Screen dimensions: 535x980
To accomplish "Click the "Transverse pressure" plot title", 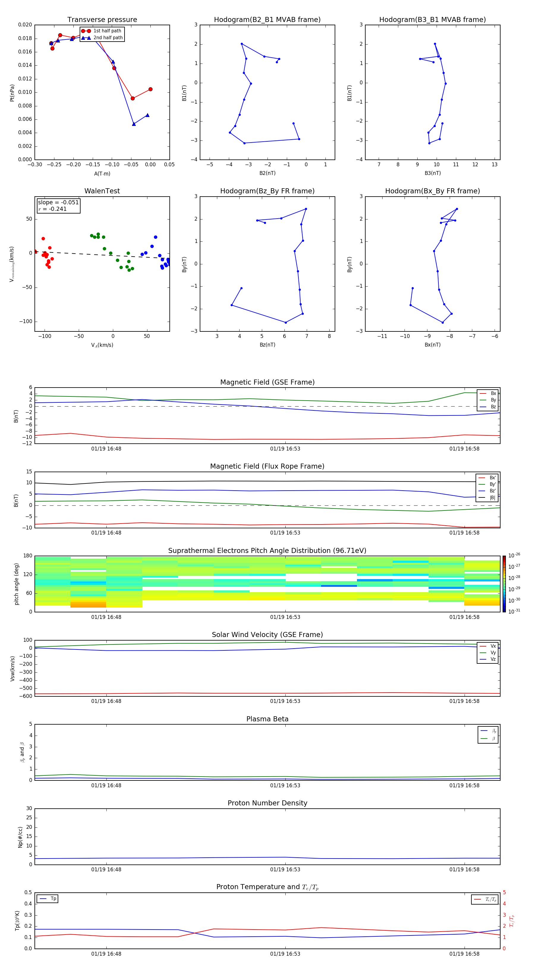I will pos(102,20).
